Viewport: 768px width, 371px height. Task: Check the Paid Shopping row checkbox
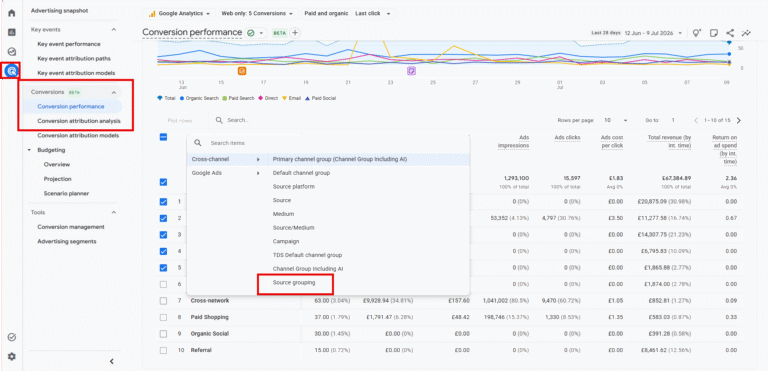click(x=164, y=317)
